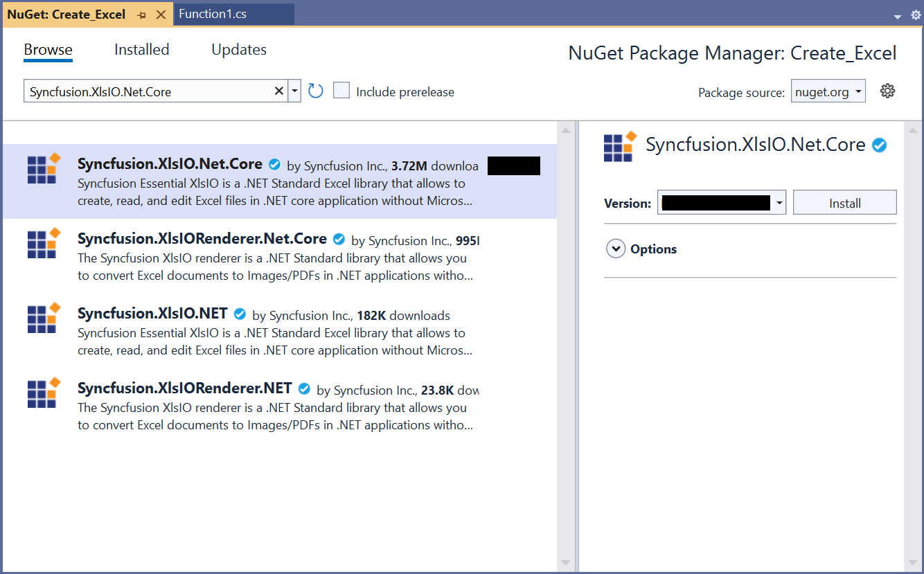Switch to the Updates tab
This screenshot has height=574, width=924.
pos(239,50)
